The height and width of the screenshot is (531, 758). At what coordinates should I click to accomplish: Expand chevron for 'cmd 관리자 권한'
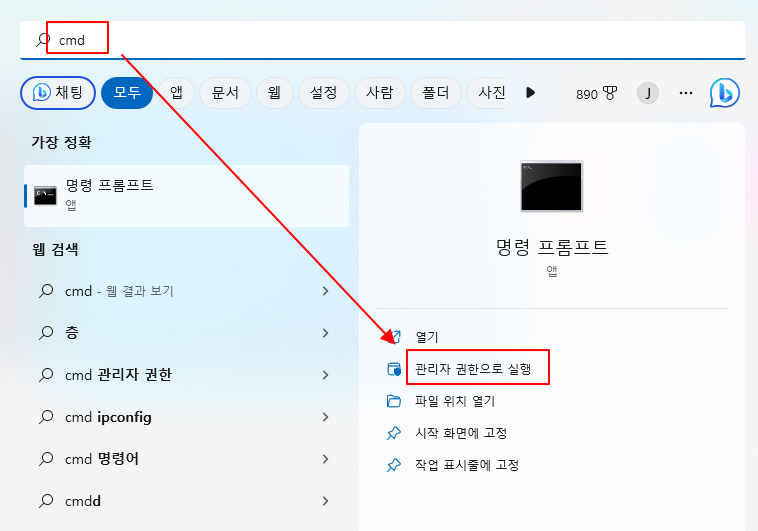coord(325,375)
